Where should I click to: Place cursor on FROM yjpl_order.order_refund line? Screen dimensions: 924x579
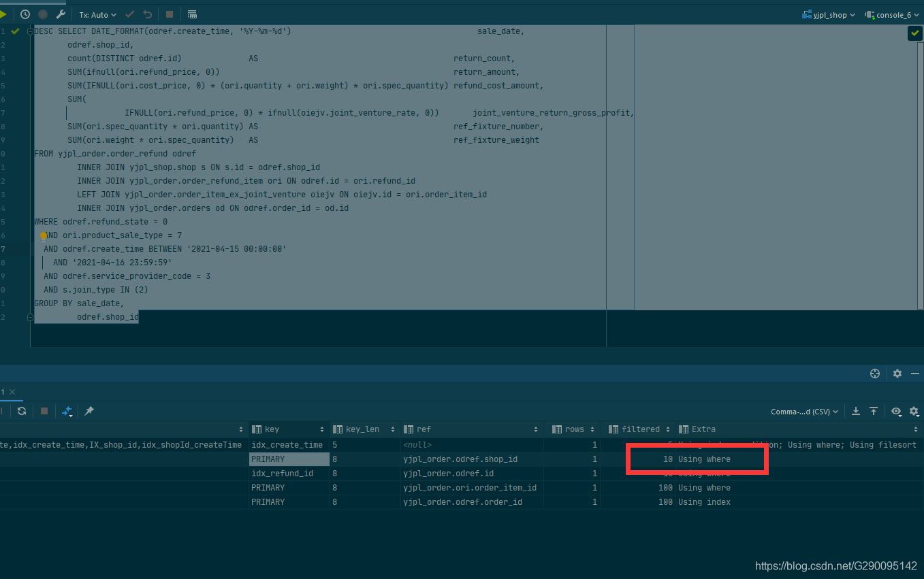115,154
